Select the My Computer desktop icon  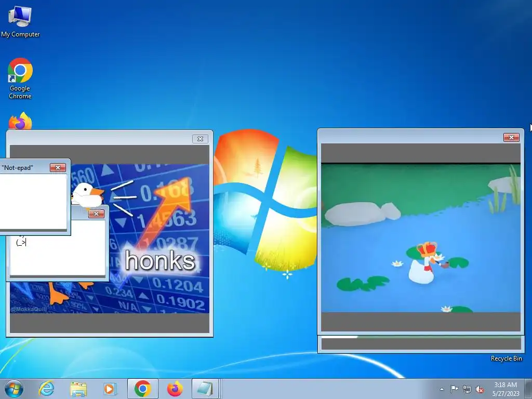point(20,22)
